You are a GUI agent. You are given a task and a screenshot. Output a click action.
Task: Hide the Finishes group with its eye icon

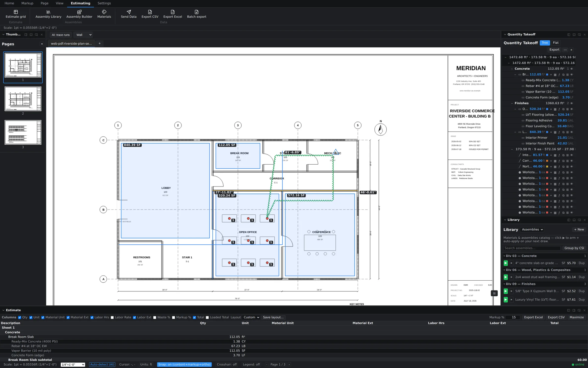tap(572, 103)
